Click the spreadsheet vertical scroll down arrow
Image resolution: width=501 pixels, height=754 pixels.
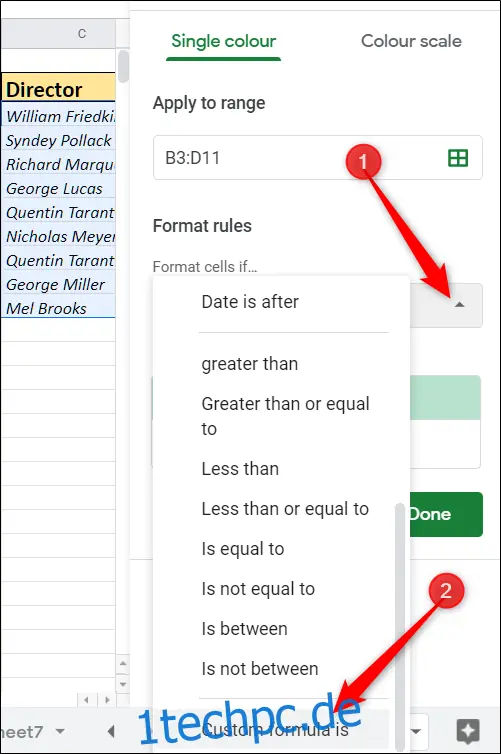point(123,683)
